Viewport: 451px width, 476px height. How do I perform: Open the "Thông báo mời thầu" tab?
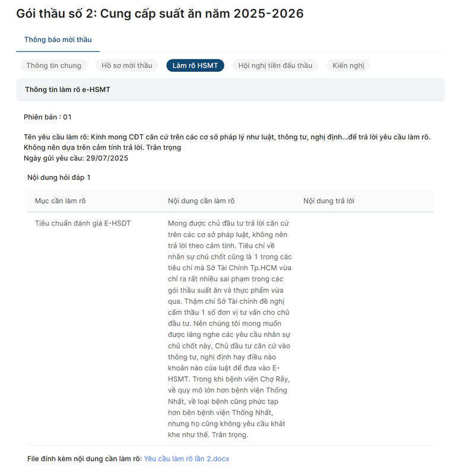click(58, 40)
